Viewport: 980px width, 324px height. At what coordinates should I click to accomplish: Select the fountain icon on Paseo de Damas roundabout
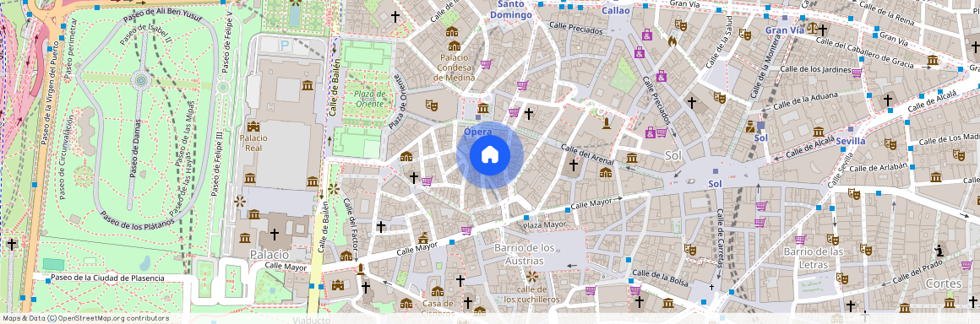pos(140,80)
